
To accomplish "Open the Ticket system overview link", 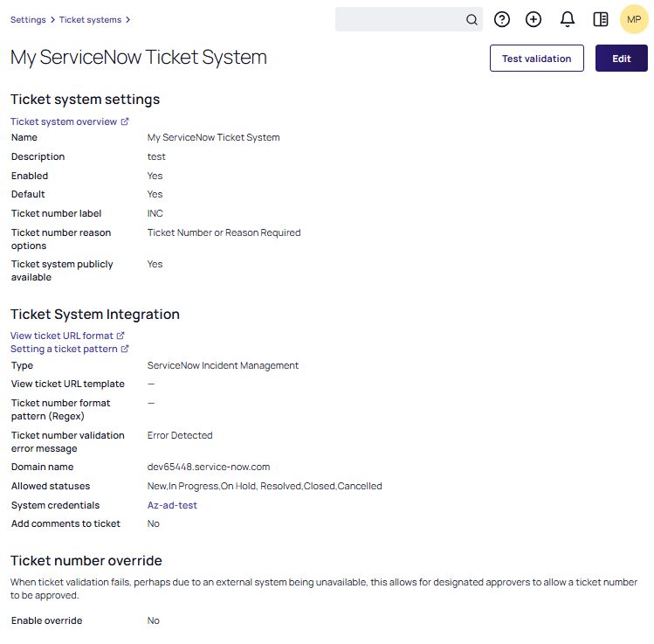I will coord(63,121).
